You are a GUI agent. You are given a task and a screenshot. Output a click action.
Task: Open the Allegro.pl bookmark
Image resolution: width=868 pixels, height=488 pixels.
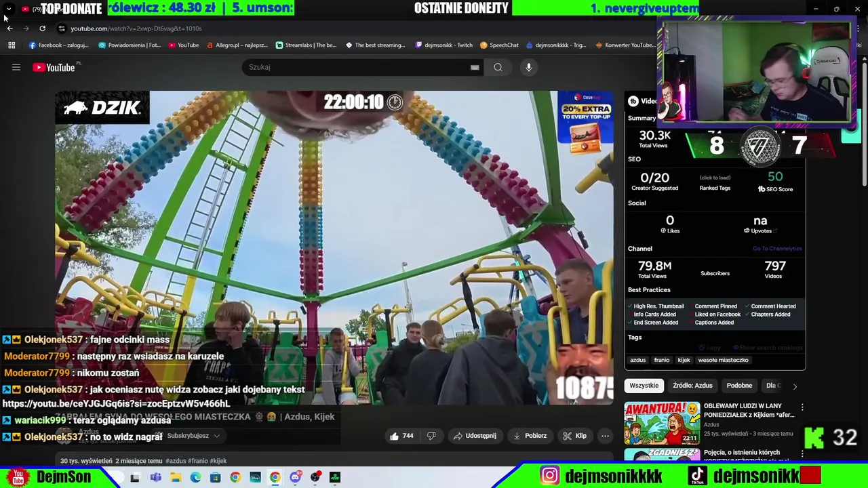click(237, 45)
